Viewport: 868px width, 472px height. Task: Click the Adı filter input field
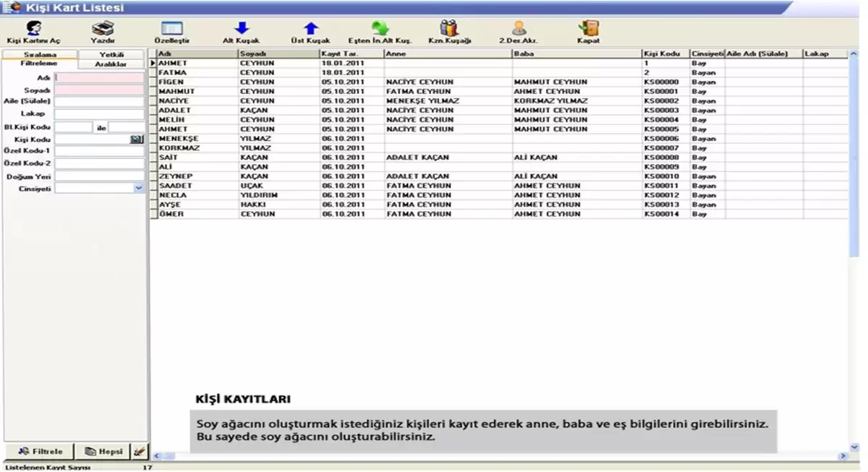(99, 77)
